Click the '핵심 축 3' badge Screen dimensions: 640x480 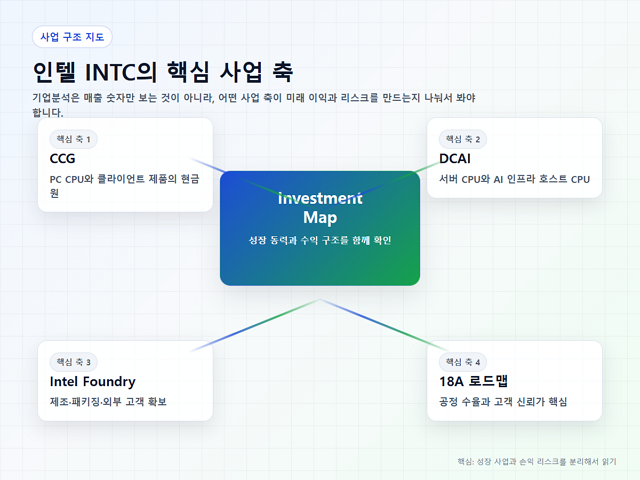[73, 362]
